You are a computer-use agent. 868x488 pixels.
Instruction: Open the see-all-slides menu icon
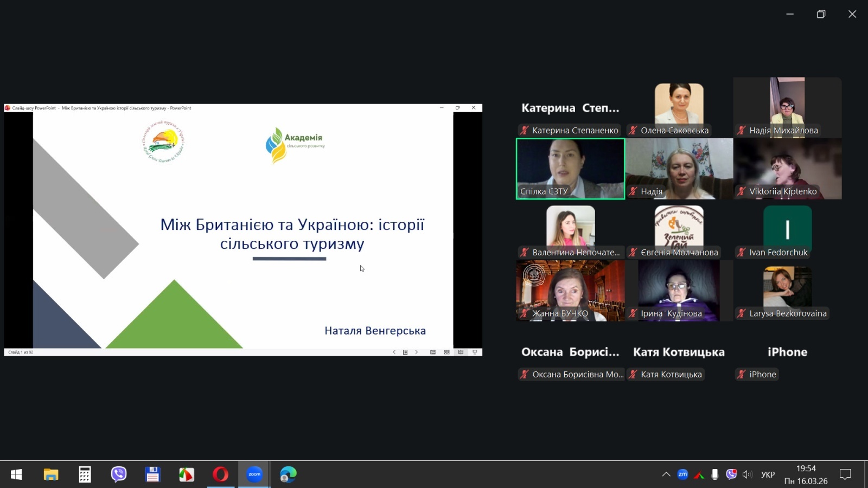(x=405, y=352)
